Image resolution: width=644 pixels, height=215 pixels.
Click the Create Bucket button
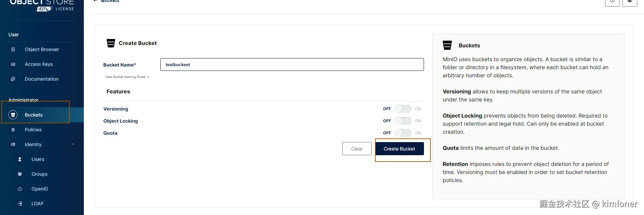click(x=399, y=149)
